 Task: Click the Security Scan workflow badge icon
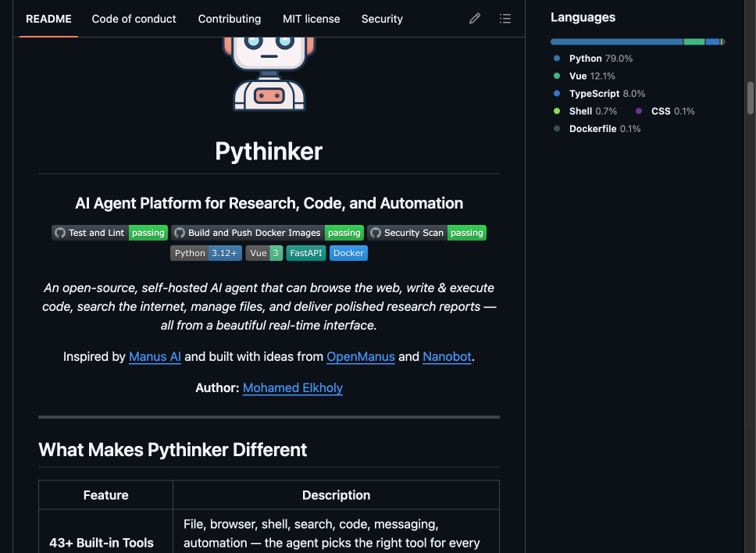(376, 232)
